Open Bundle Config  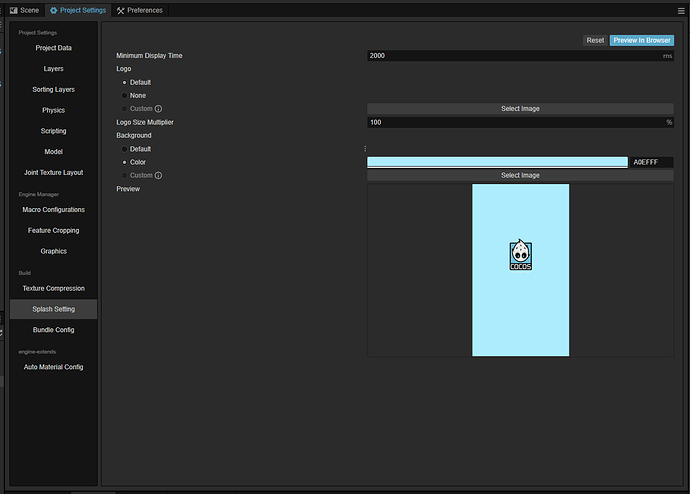coord(53,330)
